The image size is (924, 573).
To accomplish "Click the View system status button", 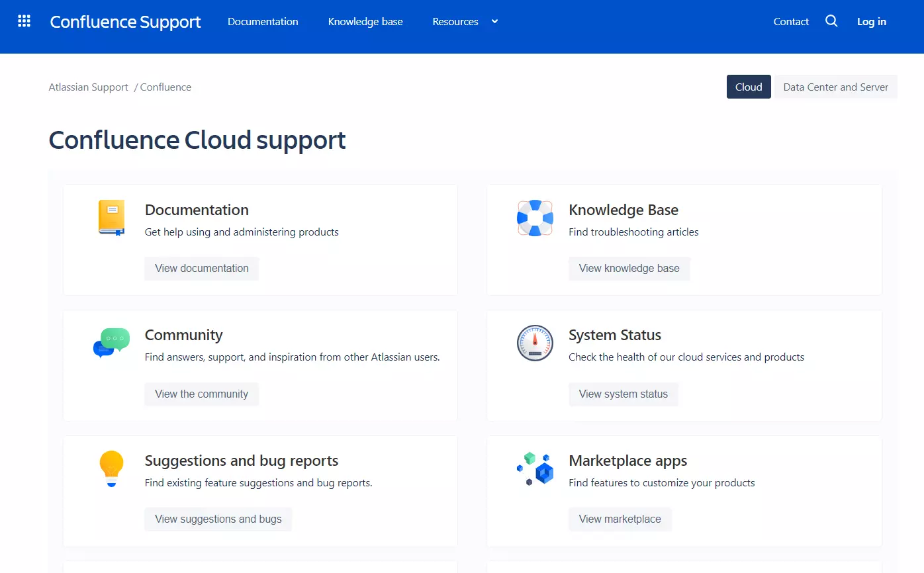I will [x=624, y=394].
